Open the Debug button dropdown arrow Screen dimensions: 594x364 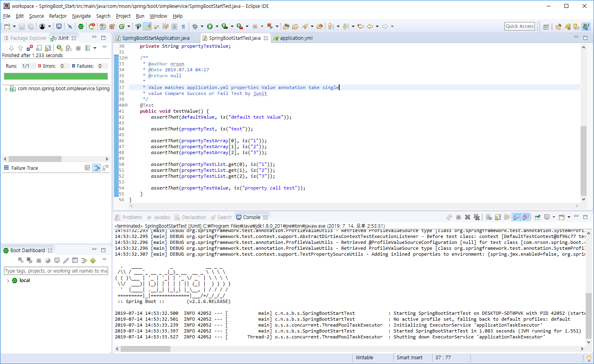tap(202, 26)
